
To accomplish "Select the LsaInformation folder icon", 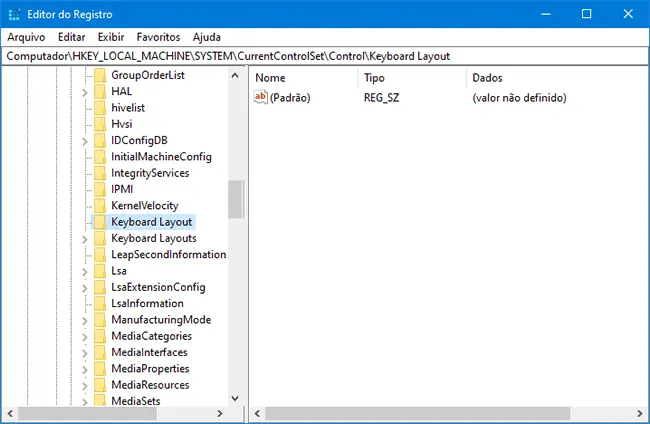I will (99, 303).
